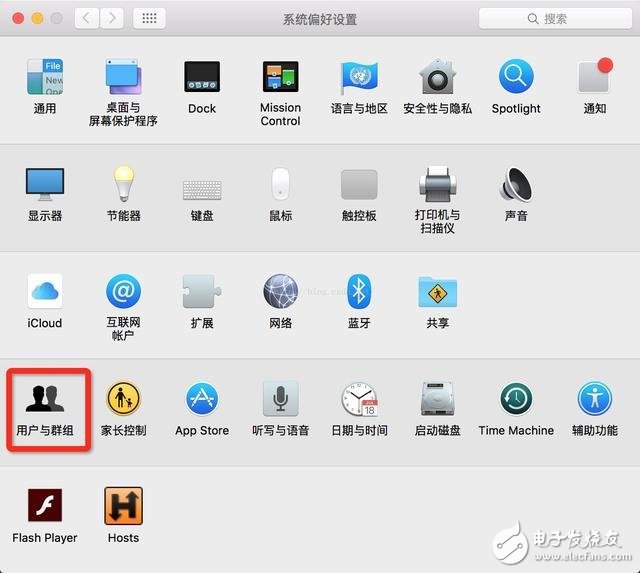Click the back navigation arrow
The width and height of the screenshot is (640, 573).
click(87, 18)
